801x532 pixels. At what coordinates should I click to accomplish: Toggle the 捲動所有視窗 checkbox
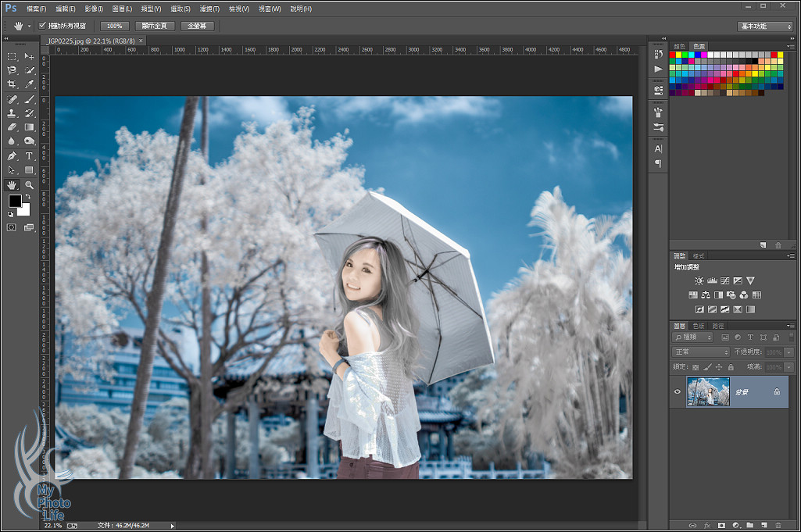pyautogui.click(x=42, y=26)
